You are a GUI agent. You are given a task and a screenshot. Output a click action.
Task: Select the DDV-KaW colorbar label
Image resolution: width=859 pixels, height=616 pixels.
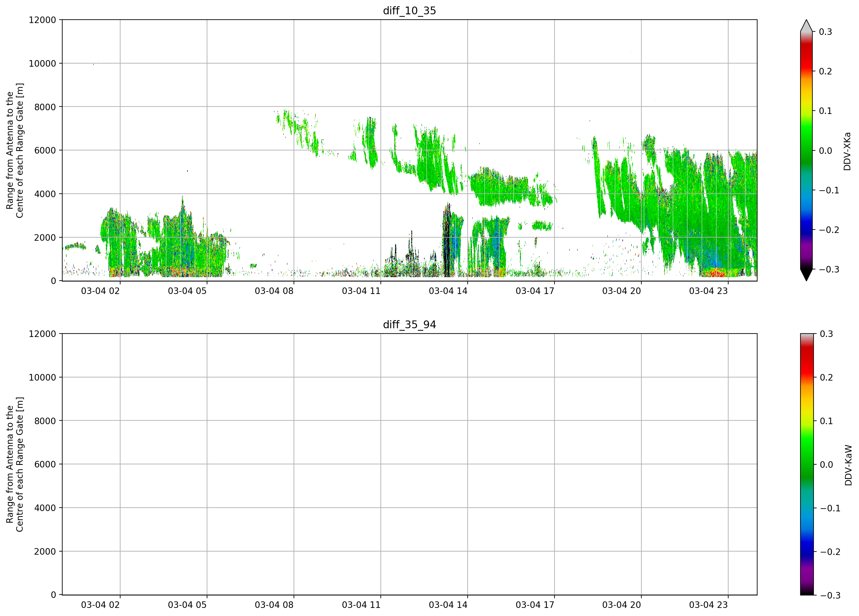click(848, 465)
